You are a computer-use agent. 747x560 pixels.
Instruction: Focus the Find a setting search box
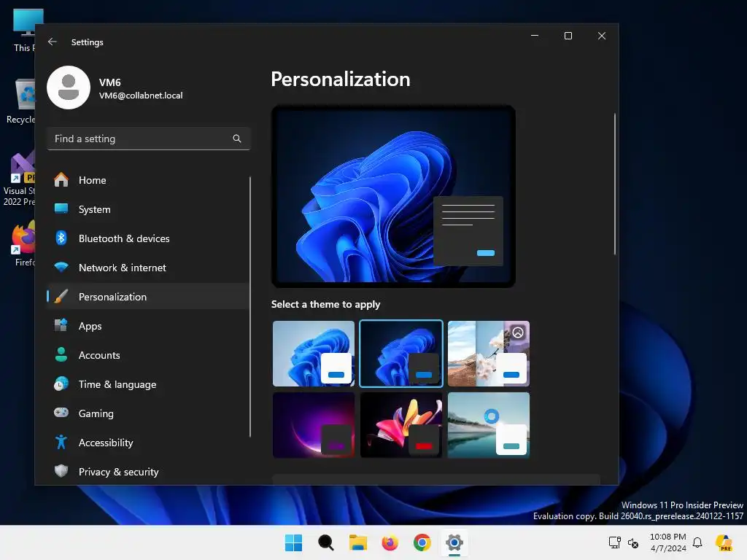tap(149, 139)
